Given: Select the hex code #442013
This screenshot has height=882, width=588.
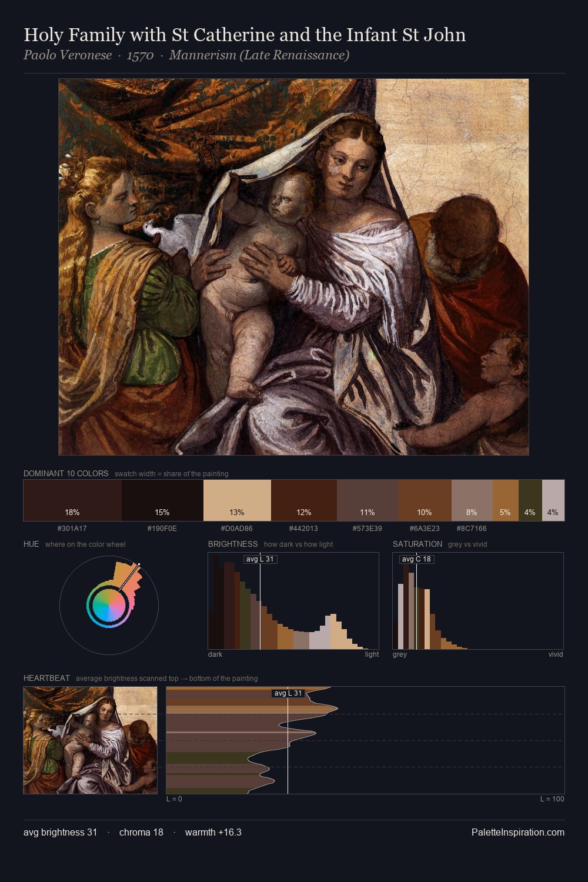Looking at the screenshot, I should (x=304, y=529).
